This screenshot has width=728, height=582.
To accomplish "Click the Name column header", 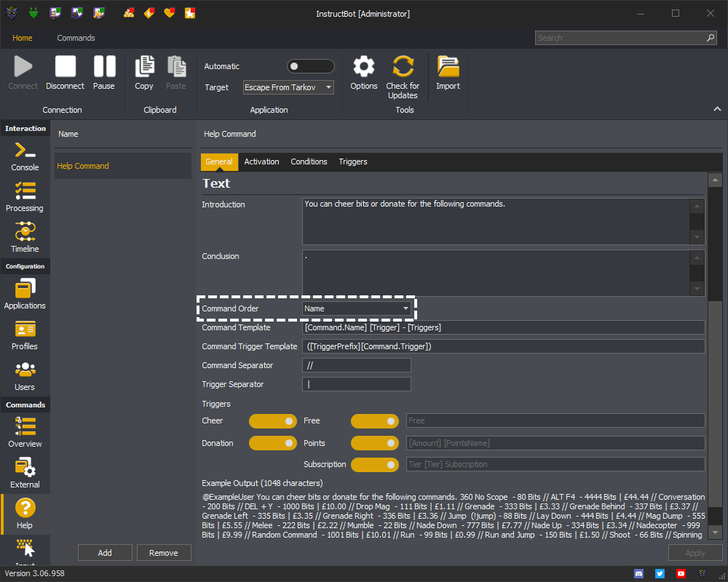I will tap(68, 134).
